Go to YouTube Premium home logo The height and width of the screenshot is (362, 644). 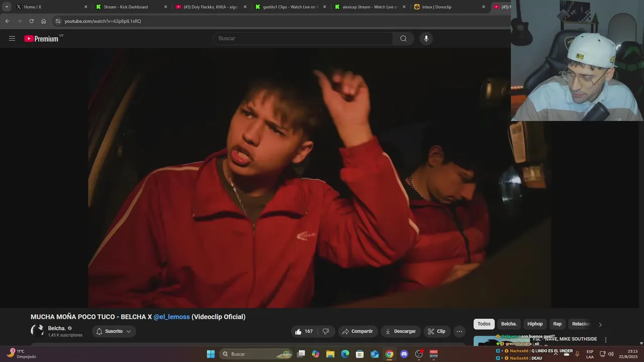coord(41,39)
